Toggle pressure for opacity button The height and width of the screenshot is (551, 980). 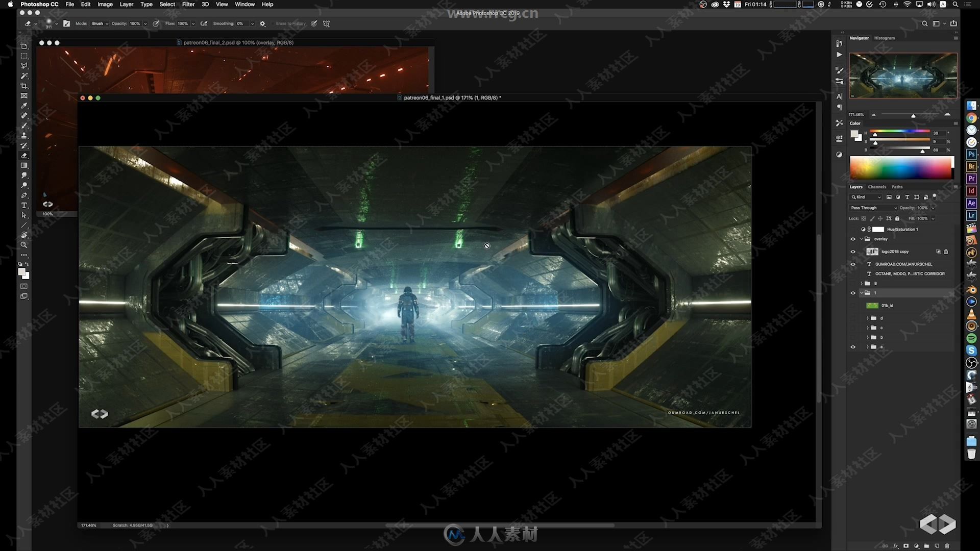coord(156,23)
